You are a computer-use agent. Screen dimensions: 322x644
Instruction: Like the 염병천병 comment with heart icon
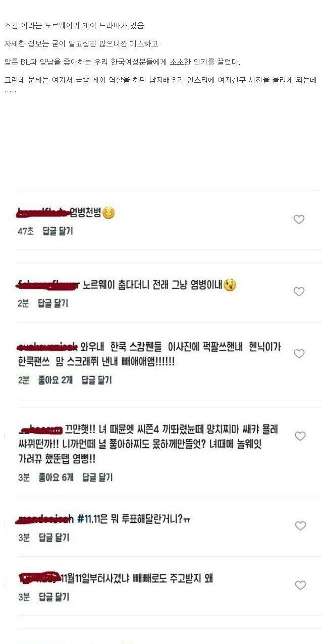pos(299,220)
